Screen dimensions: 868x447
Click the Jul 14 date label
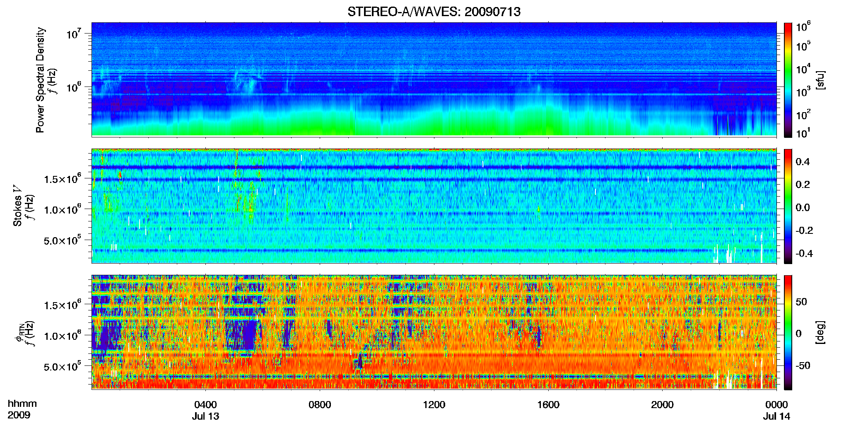point(776,416)
